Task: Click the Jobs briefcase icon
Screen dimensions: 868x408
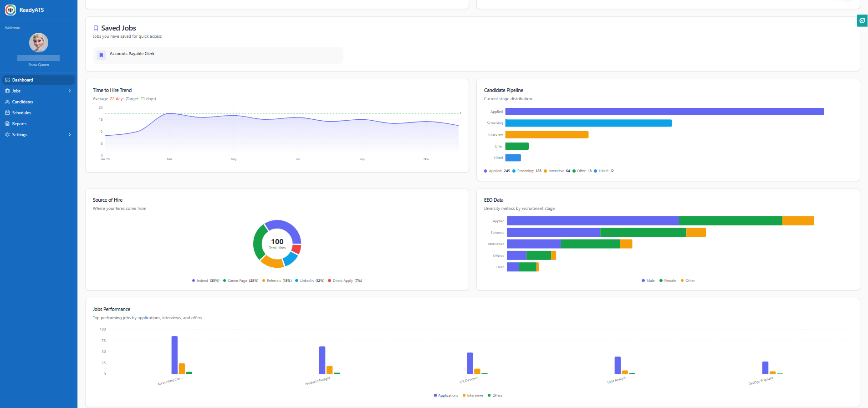Action: [x=7, y=91]
